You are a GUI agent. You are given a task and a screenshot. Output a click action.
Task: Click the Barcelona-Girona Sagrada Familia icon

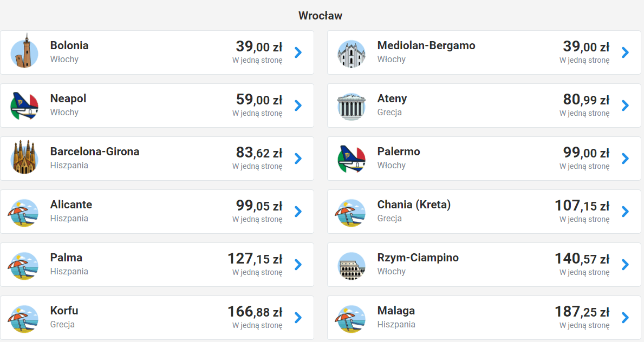click(x=24, y=159)
